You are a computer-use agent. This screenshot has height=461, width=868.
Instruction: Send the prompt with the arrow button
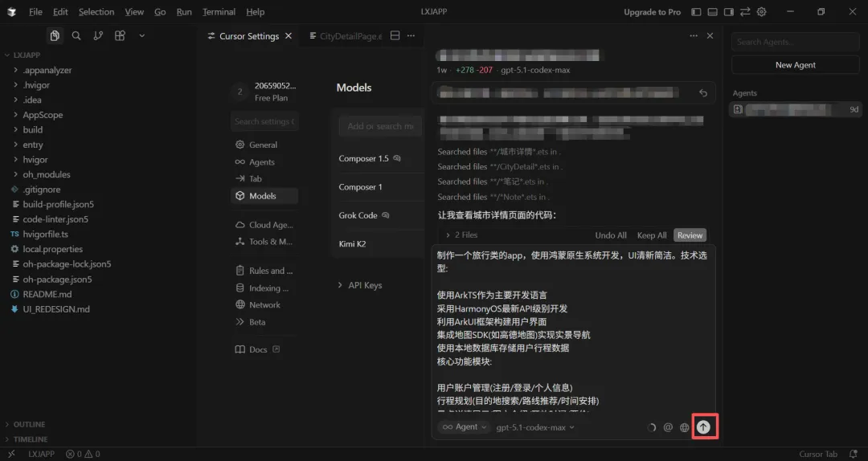point(703,426)
